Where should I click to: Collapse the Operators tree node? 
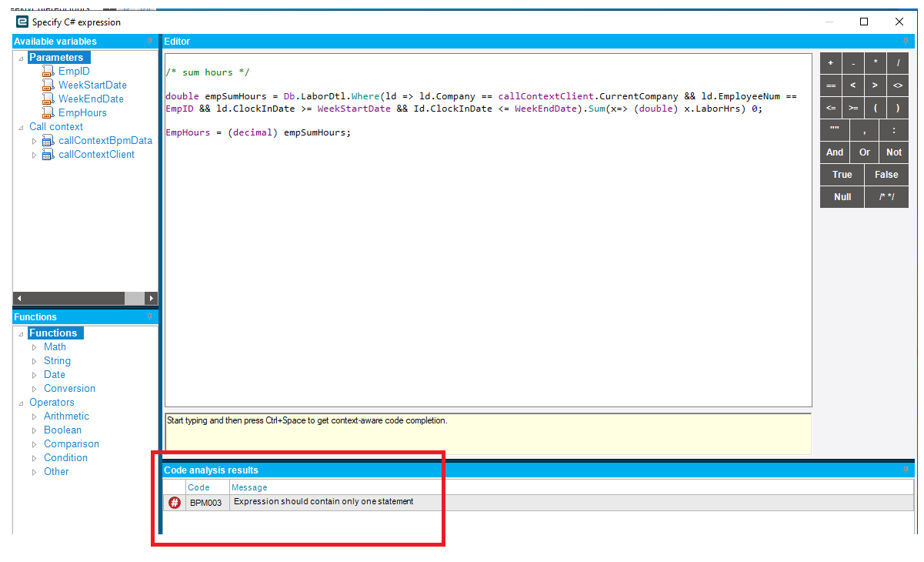click(x=21, y=403)
